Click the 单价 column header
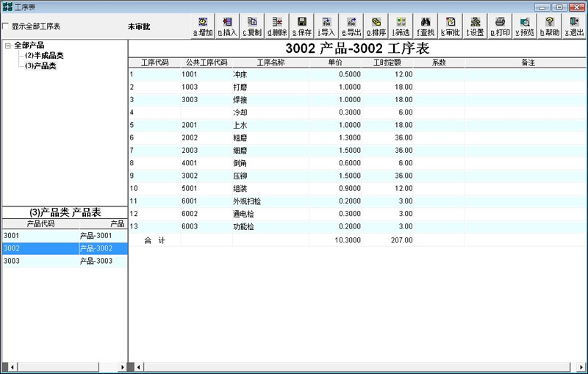This screenshot has height=374, width=588. pos(335,62)
